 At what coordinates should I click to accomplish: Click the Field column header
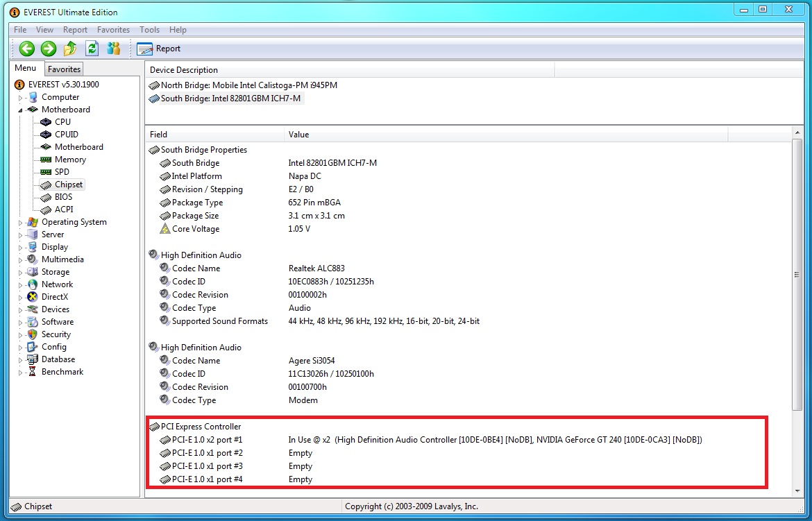tap(214, 135)
